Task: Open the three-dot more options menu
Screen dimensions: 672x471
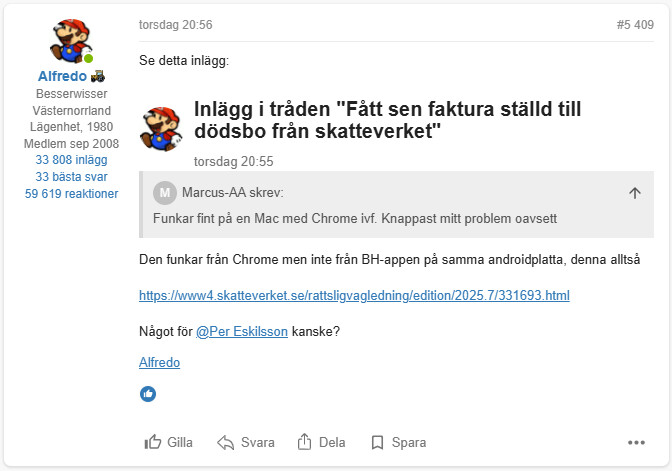Action: 636,443
